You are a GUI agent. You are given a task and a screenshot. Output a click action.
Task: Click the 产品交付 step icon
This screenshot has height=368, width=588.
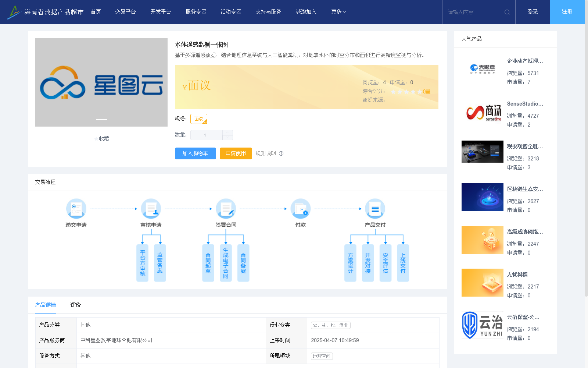375,209
